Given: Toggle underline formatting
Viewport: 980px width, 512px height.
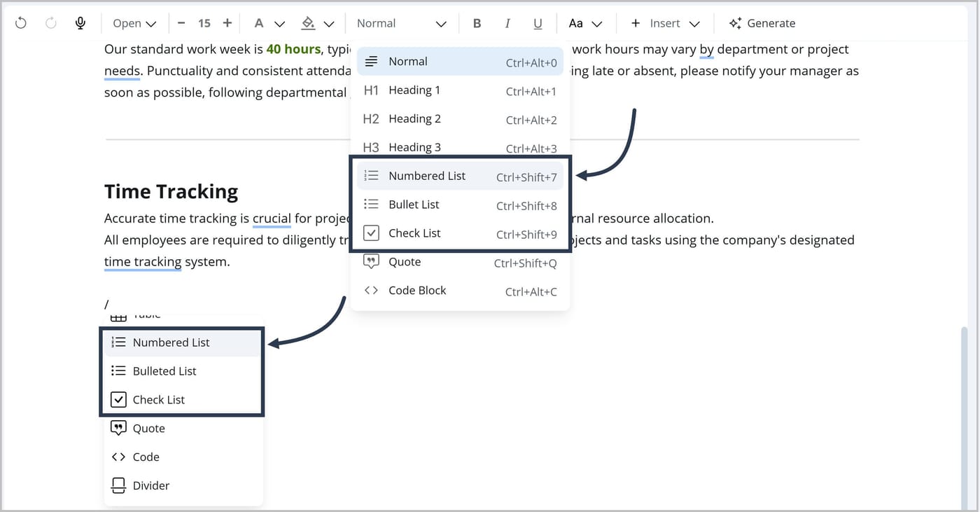Looking at the screenshot, I should click(x=538, y=23).
